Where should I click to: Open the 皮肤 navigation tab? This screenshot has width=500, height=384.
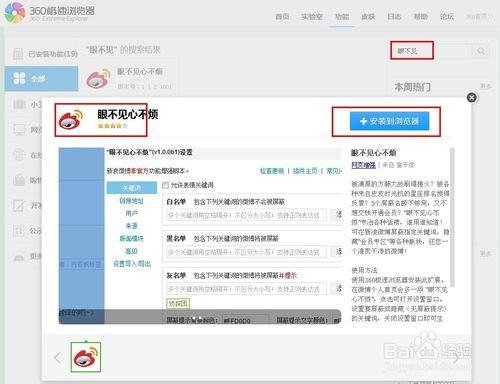(368, 17)
